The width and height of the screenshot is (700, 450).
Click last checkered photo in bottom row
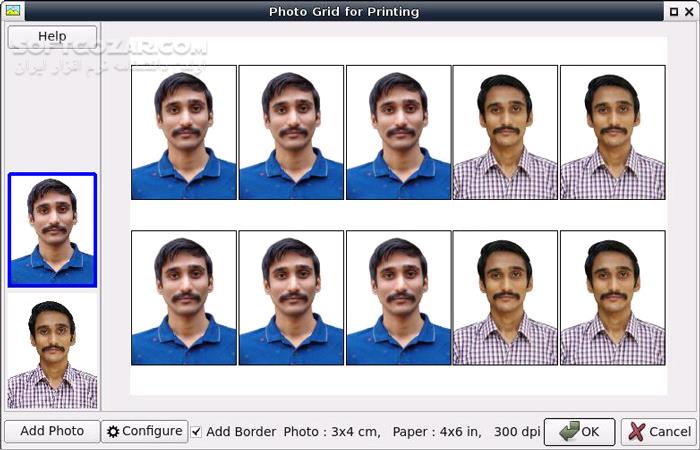click(x=612, y=298)
